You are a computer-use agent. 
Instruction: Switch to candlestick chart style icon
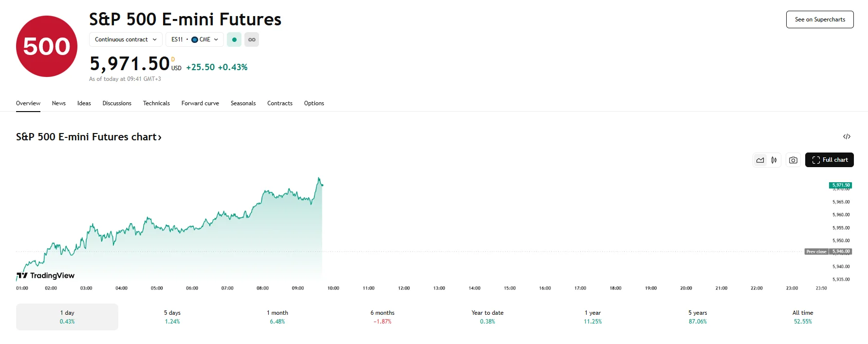coord(774,160)
